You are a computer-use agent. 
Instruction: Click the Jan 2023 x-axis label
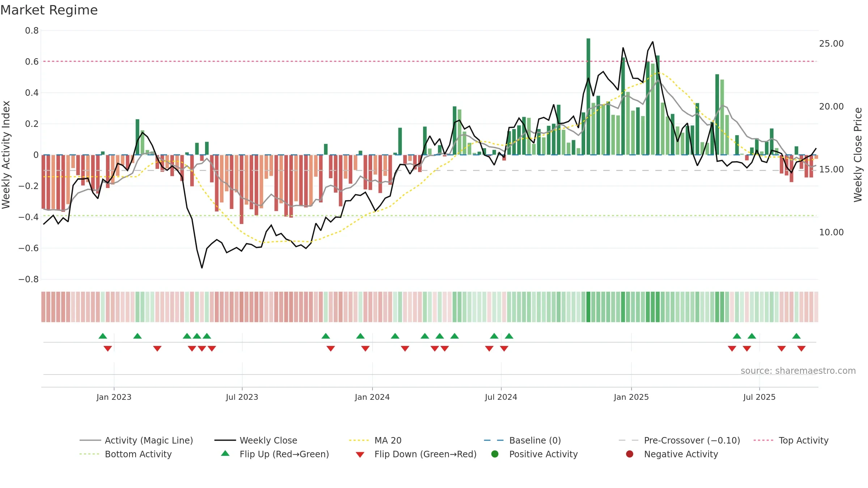[x=114, y=397]
